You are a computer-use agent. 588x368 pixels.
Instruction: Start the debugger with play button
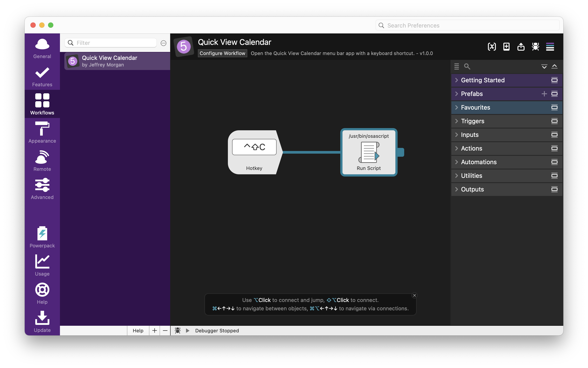pyautogui.click(x=188, y=330)
